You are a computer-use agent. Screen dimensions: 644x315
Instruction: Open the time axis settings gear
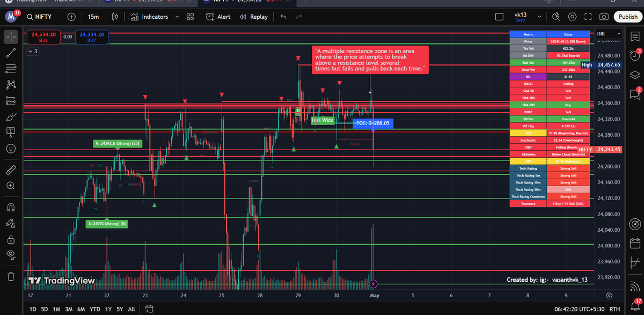(609, 295)
